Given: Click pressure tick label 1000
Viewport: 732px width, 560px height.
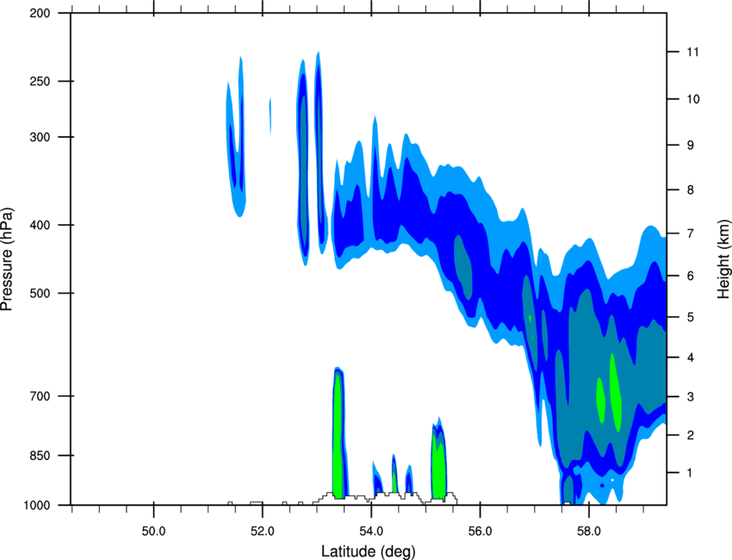Looking at the screenshot, I should point(37,505).
